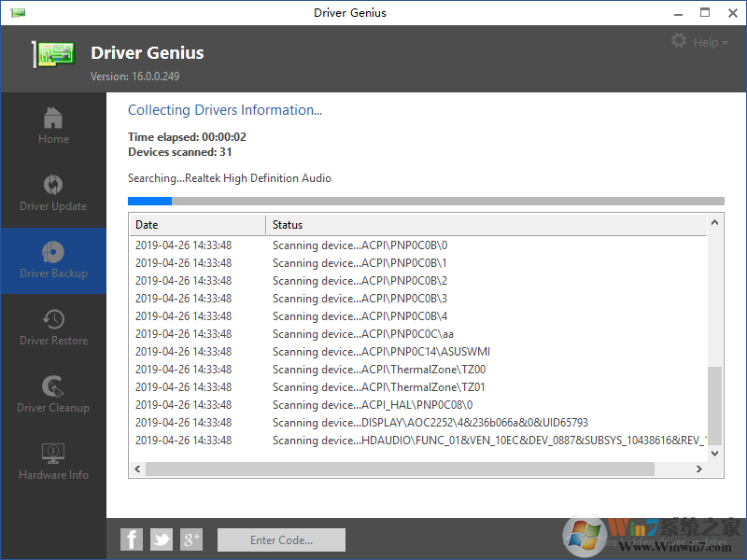
Task: Click the Enter Code button
Action: pyautogui.click(x=280, y=539)
